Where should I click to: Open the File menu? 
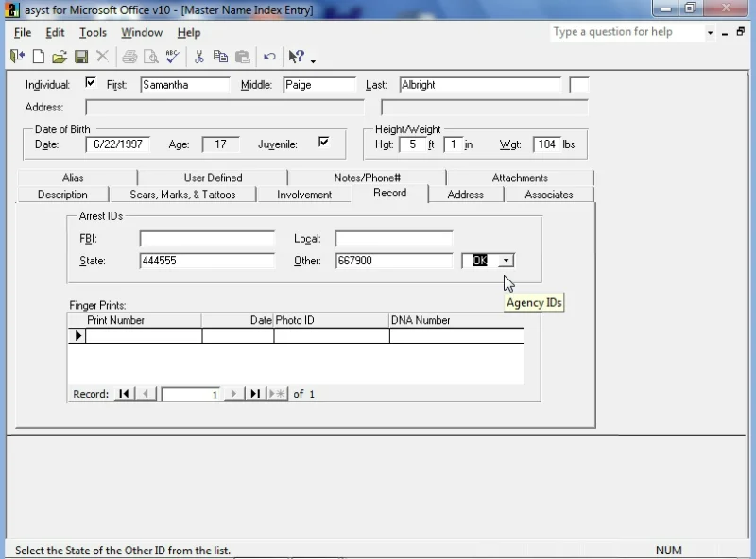coord(23,32)
